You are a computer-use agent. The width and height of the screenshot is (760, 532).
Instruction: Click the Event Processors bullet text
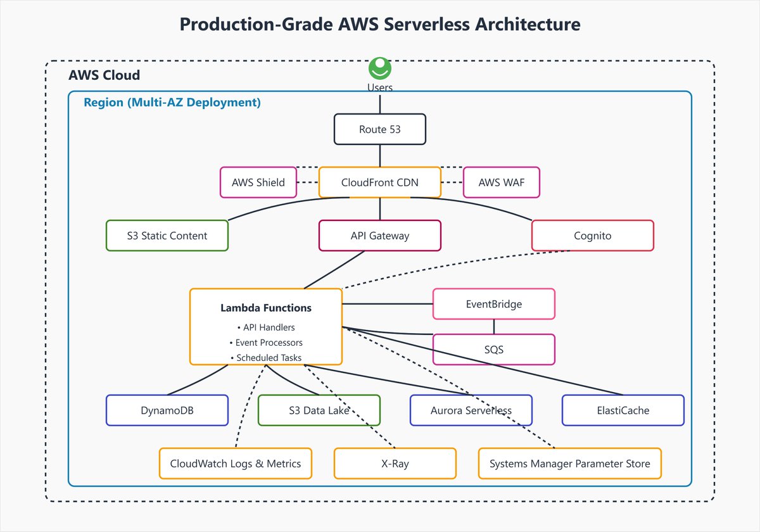[x=266, y=343]
